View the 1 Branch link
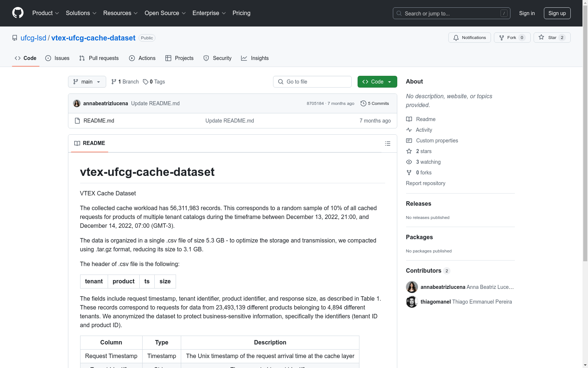 pos(125,82)
